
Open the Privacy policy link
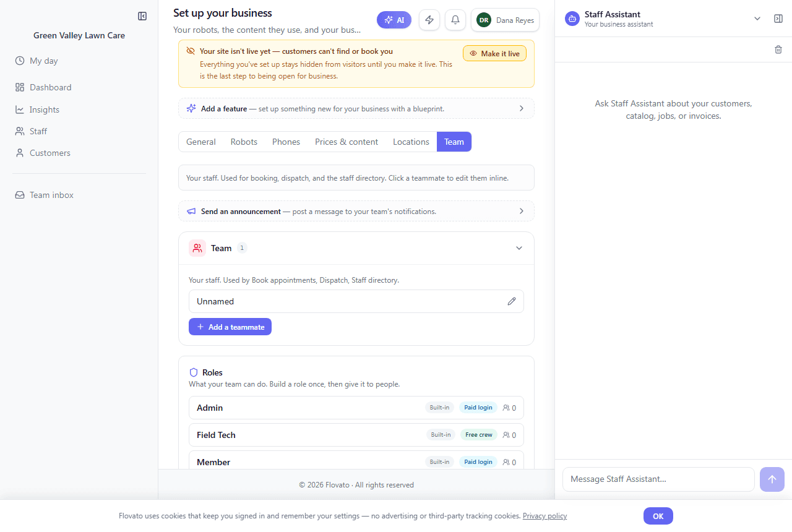[544, 516]
